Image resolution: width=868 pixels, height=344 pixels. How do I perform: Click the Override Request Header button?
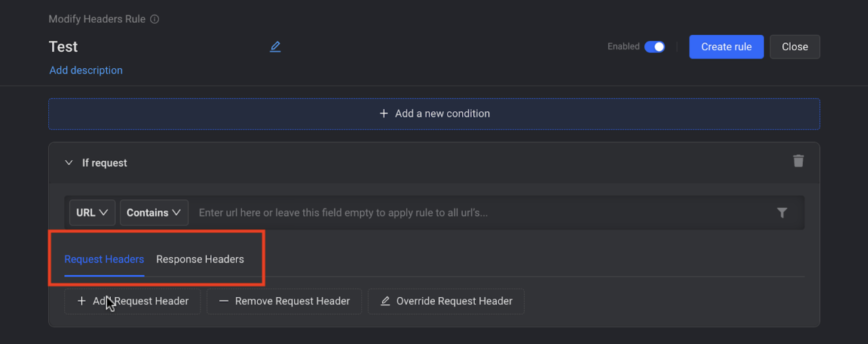446,301
